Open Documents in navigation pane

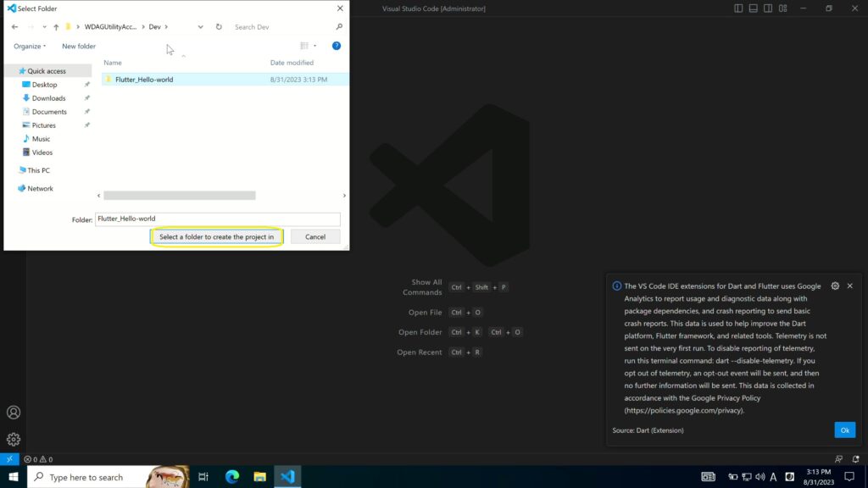point(49,112)
